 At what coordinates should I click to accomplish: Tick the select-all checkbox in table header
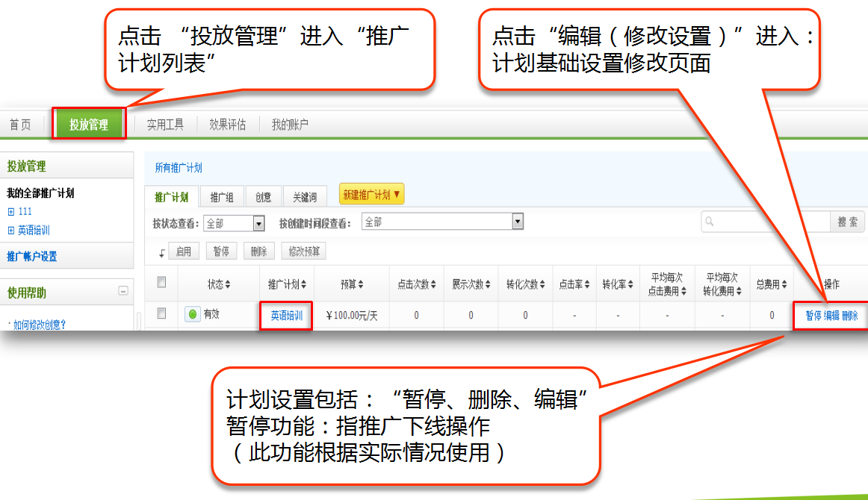point(161,283)
